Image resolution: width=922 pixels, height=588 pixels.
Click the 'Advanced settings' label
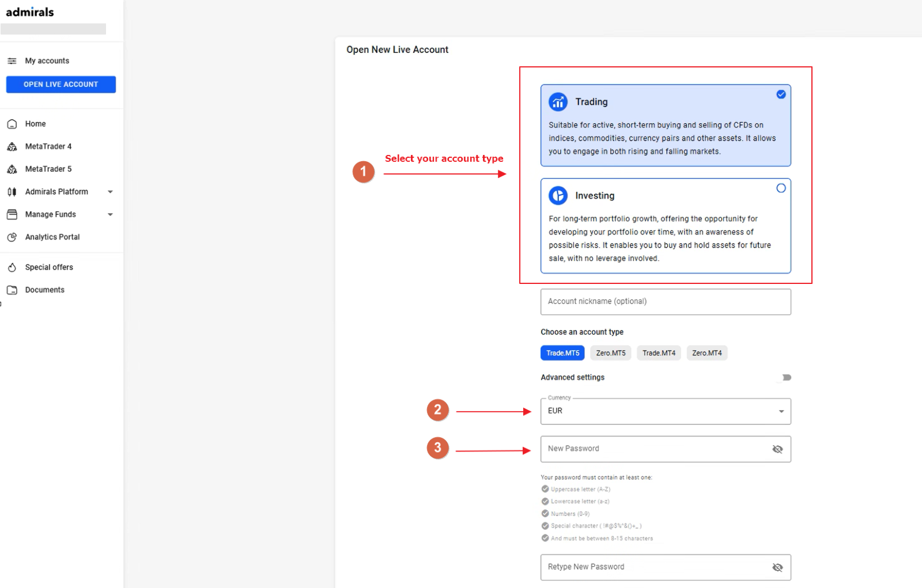pos(572,378)
